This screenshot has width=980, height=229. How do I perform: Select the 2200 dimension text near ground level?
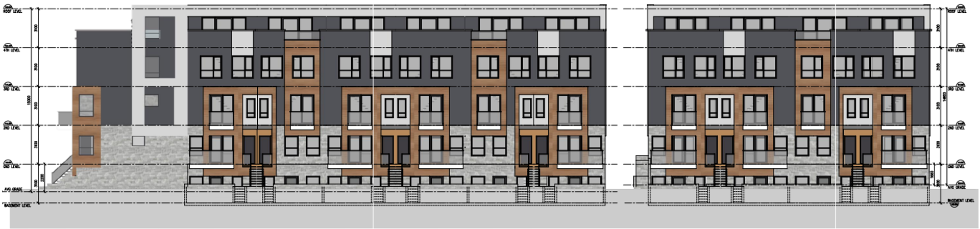tap(42, 177)
